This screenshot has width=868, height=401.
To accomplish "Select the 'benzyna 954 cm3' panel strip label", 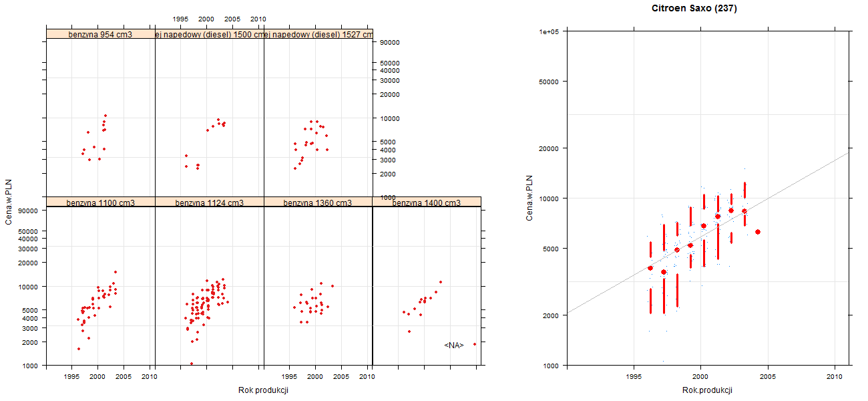I will [100, 34].
